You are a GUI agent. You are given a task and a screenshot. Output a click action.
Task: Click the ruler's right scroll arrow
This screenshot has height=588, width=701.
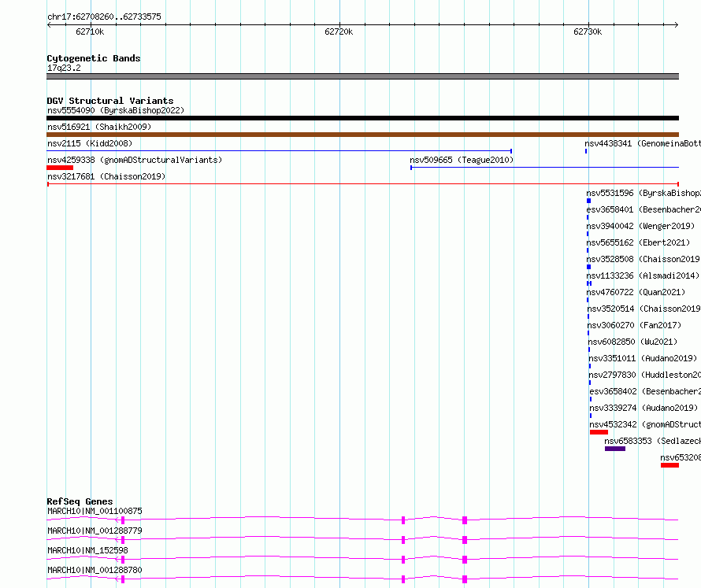[x=677, y=25]
